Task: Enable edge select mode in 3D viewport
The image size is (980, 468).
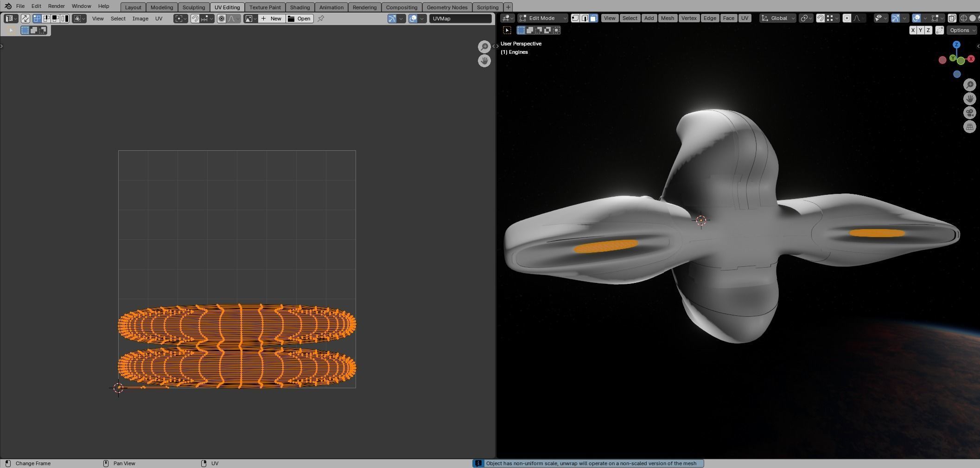Action: pyautogui.click(x=585, y=18)
